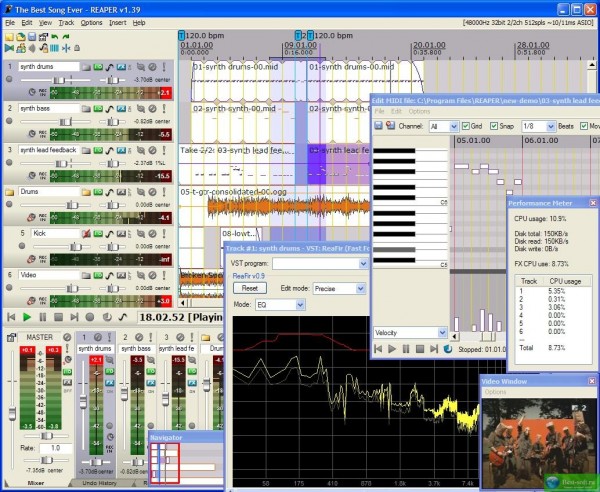Screen dimensions: 600x492
Task: Open the Channel dropdown in MIDI editor
Action: [x=444, y=127]
